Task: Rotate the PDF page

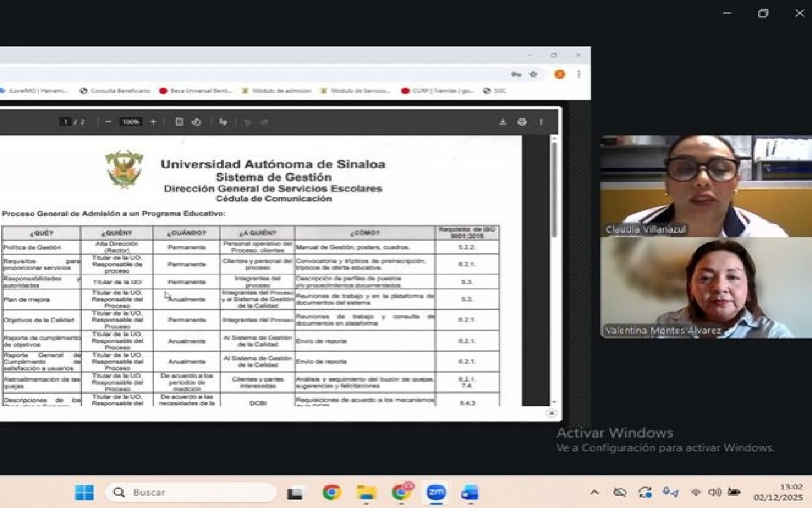Action: coord(197,121)
